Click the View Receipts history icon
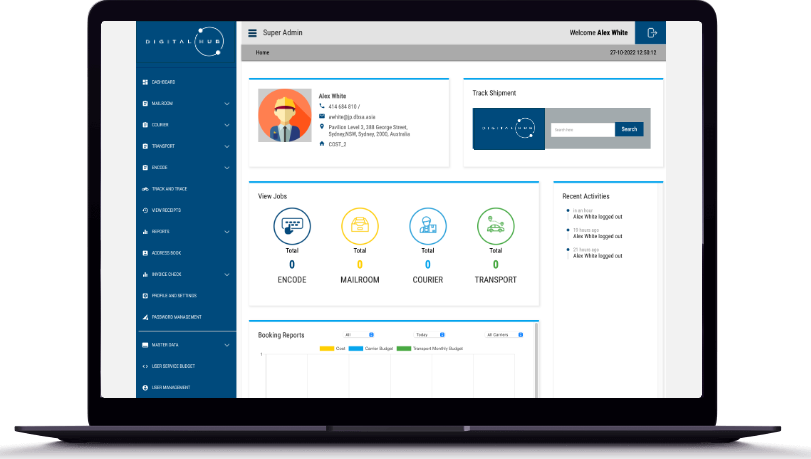 (x=145, y=211)
